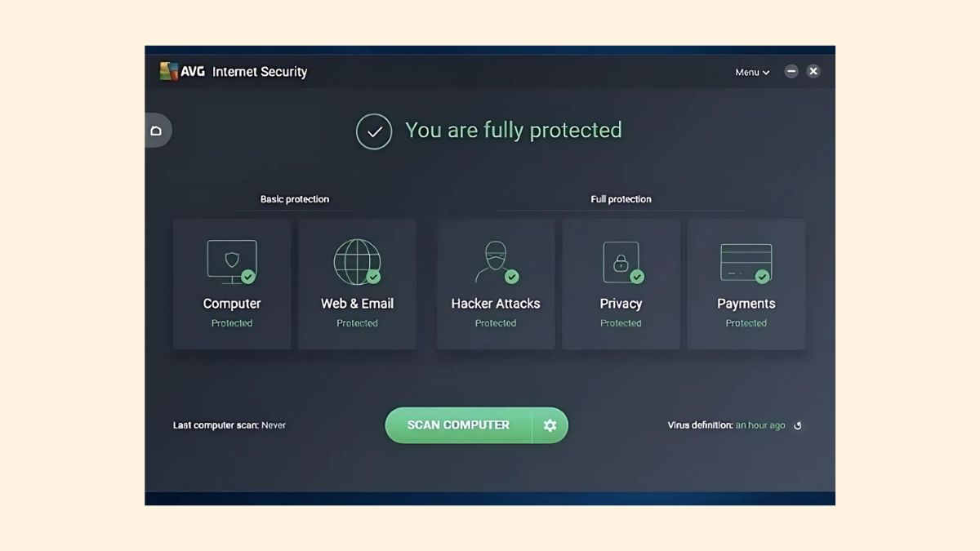Open Computer protection via monitor shield icon
Screen dimensions: 980x551
tap(231, 260)
